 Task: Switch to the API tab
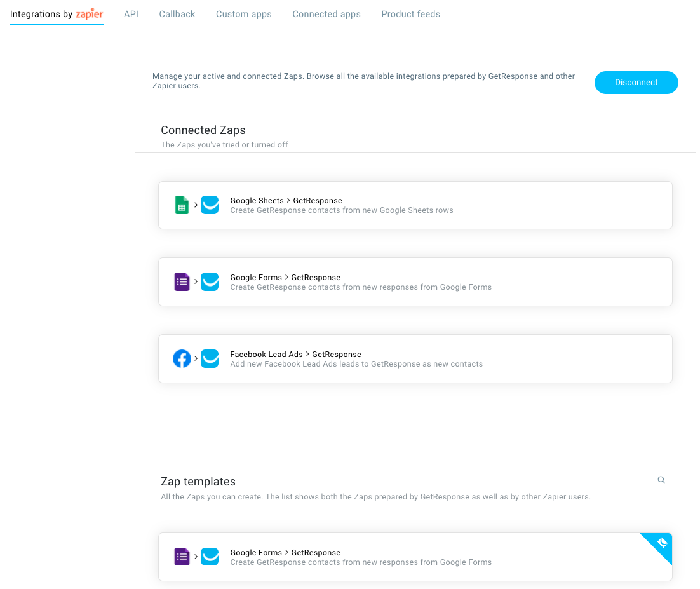click(131, 14)
